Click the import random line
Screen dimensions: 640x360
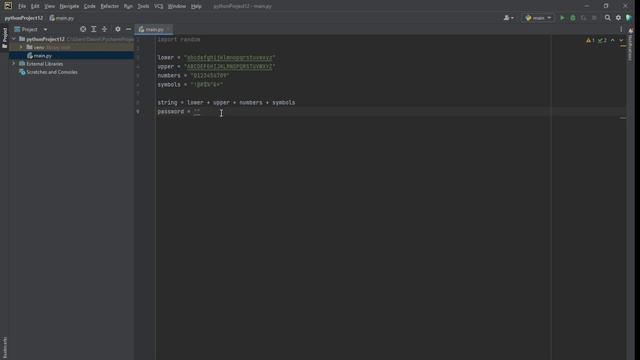pos(179,40)
